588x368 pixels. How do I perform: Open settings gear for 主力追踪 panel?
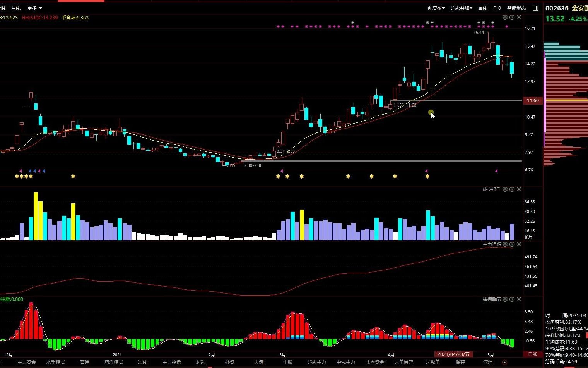(x=505, y=244)
